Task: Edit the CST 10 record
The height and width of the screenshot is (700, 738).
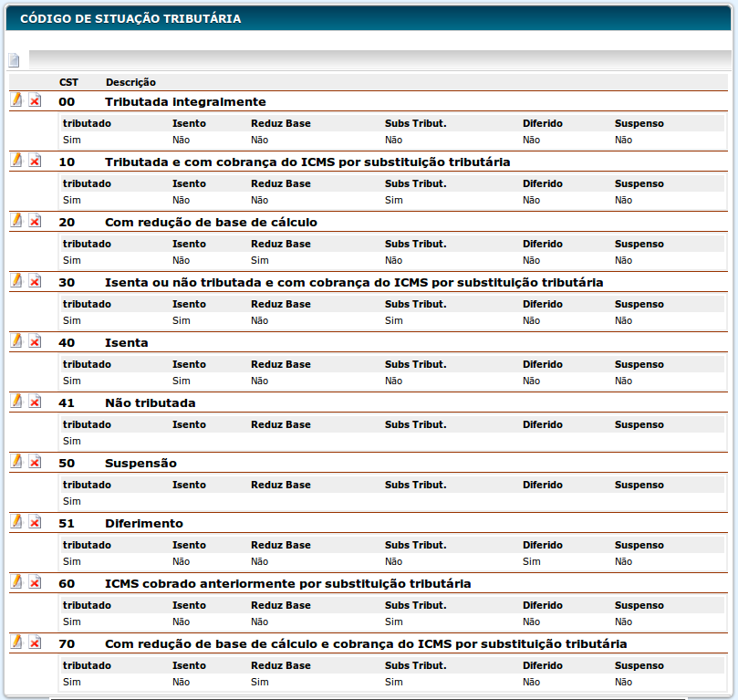Action: 16,161
